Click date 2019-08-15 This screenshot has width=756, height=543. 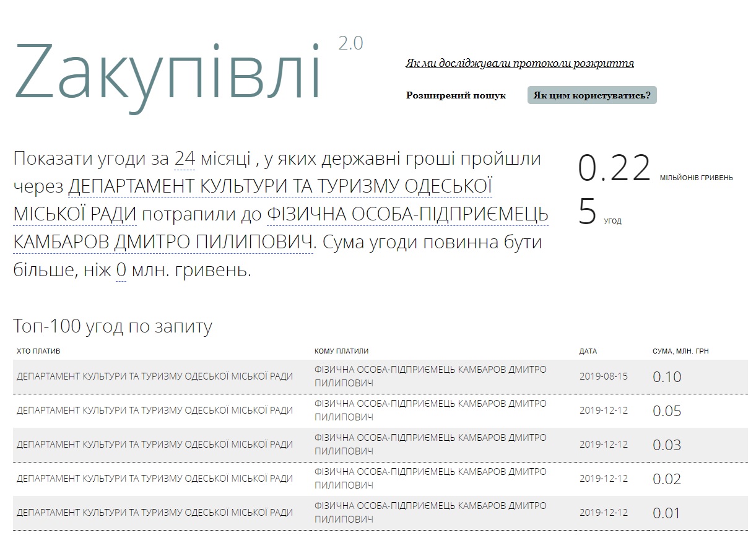click(603, 376)
